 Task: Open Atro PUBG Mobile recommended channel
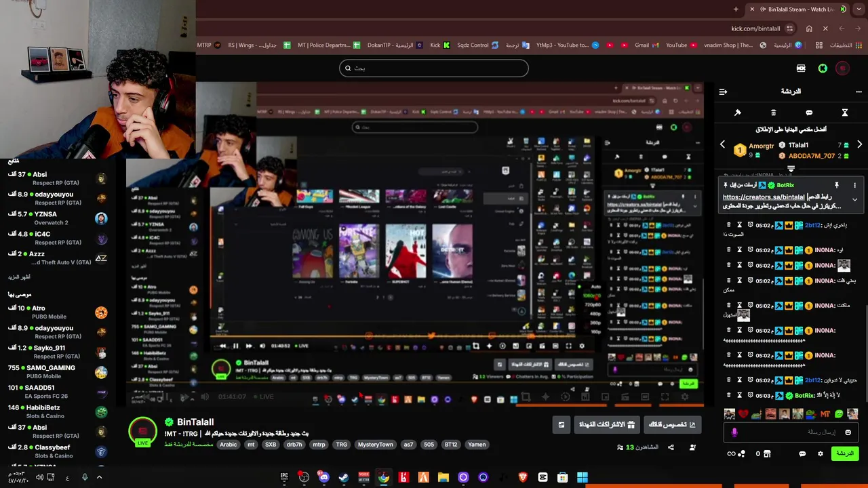58,312
